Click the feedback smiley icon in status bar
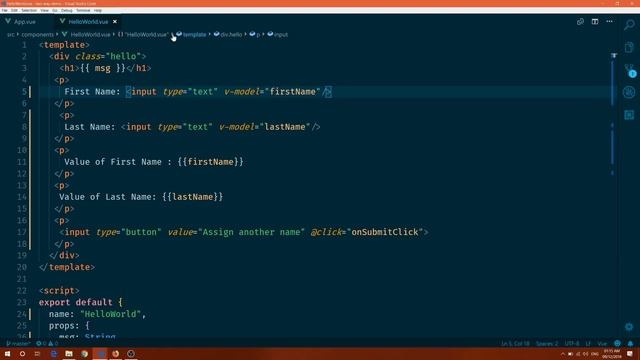 click(617, 344)
